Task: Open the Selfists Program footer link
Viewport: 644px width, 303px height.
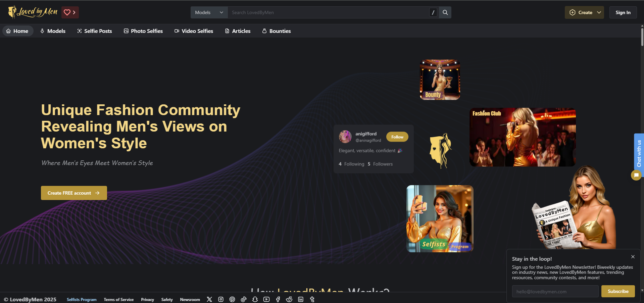Action: pos(82,300)
